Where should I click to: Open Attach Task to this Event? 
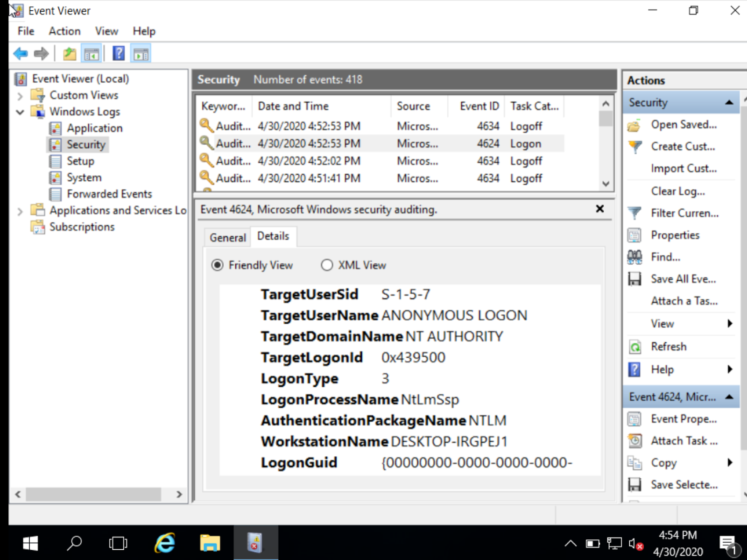point(684,440)
